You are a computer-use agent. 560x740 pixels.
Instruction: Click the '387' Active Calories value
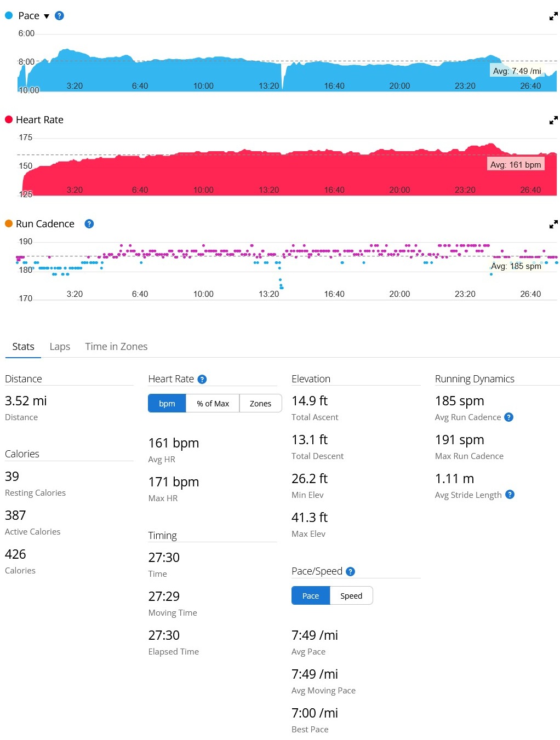click(x=15, y=515)
